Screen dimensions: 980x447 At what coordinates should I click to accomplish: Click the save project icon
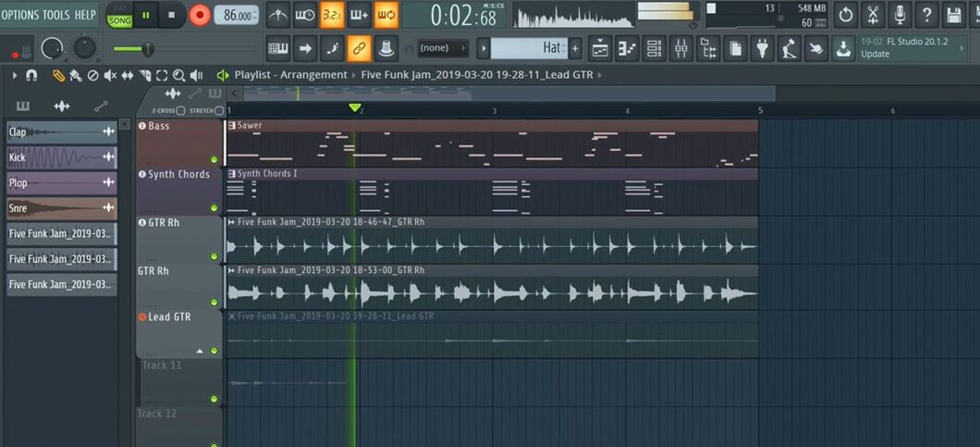coord(954,15)
